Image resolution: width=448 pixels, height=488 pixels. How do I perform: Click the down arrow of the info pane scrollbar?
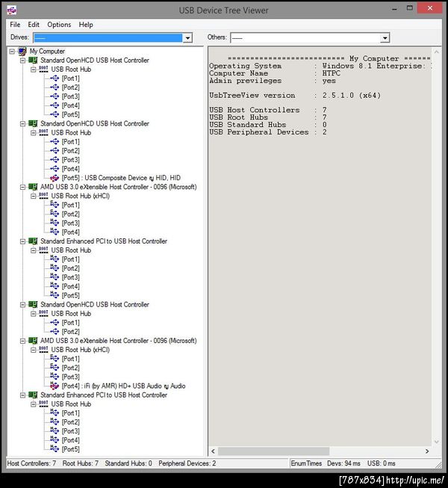click(x=437, y=442)
